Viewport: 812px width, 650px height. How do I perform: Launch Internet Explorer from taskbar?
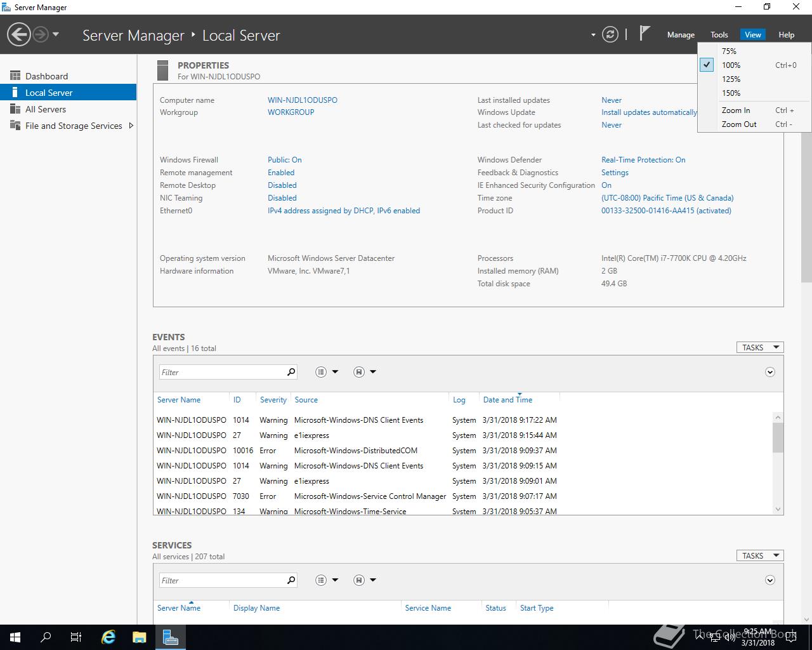109,637
